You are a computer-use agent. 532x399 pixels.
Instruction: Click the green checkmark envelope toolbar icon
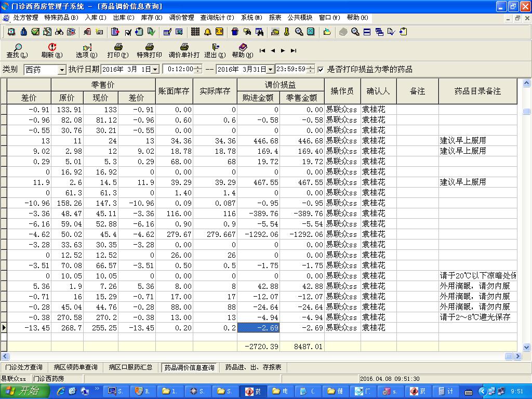click(x=35, y=32)
